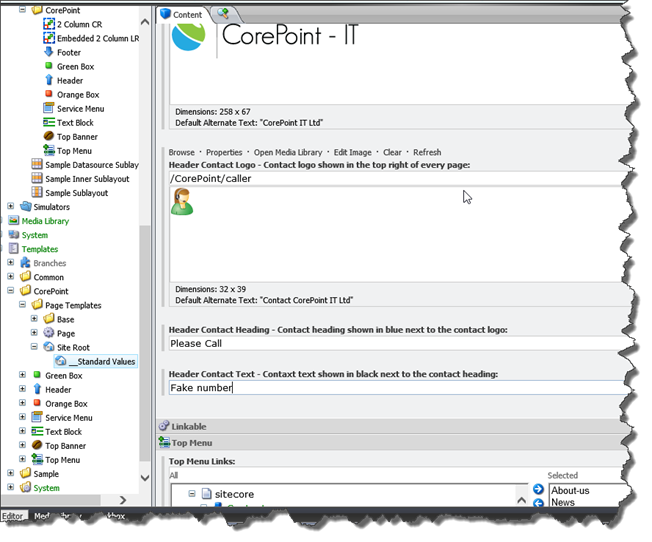
Task: Select the Sample Sublayout tree item
Action: 77,193
